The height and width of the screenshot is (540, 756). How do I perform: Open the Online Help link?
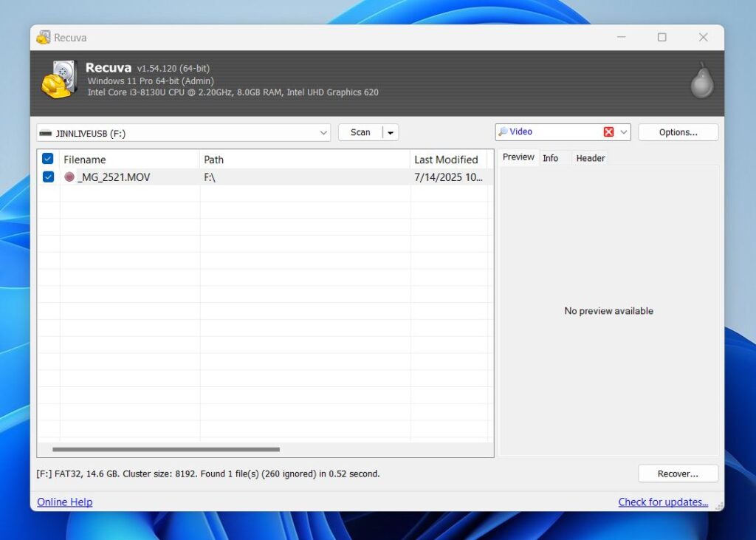point(64,502)
